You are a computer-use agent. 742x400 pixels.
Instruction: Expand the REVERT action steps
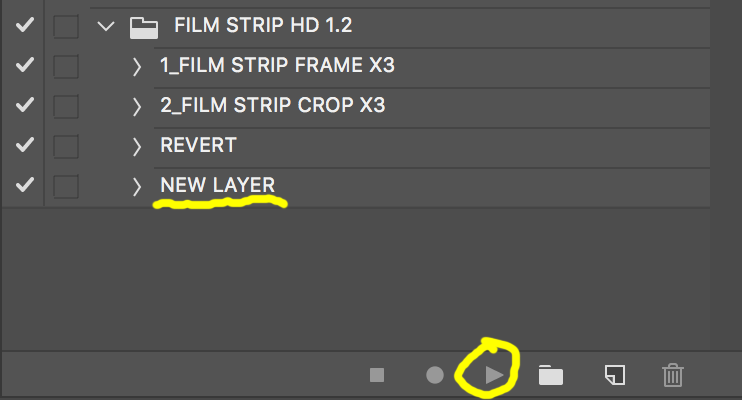point(137,147)
